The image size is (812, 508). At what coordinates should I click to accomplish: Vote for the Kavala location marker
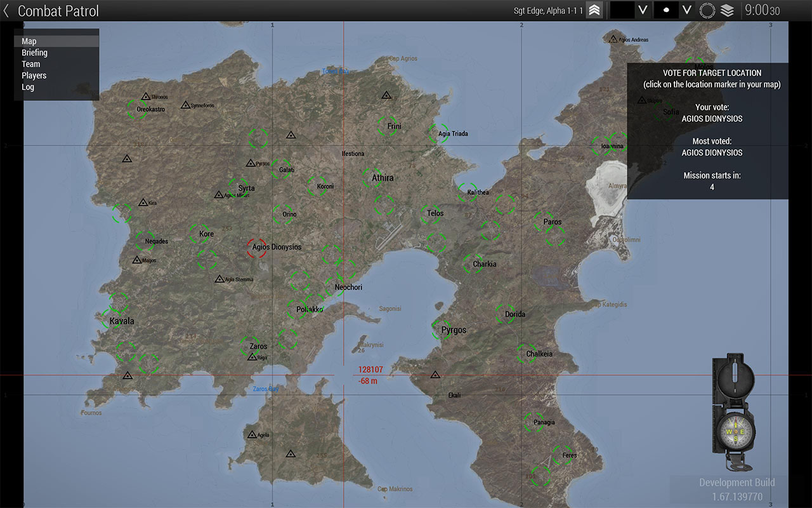tap(111, 319)
